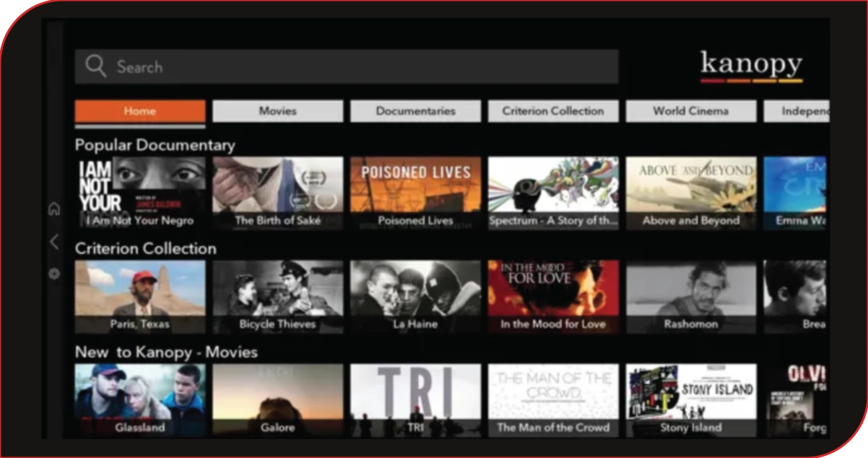868x458 pixels.
Task: Select the Criterion Collection tab
Action: click(x=552, y=111)
